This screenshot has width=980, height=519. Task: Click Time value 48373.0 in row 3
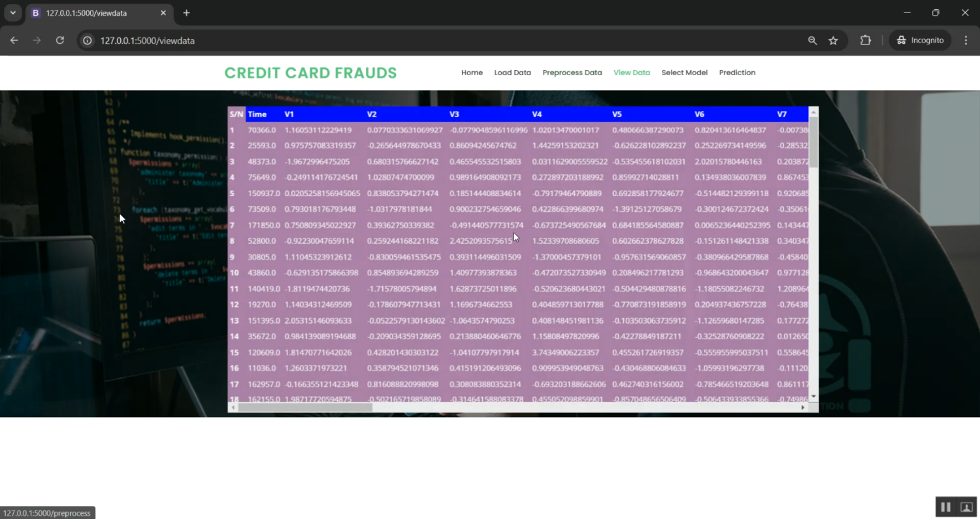point(262,161)
